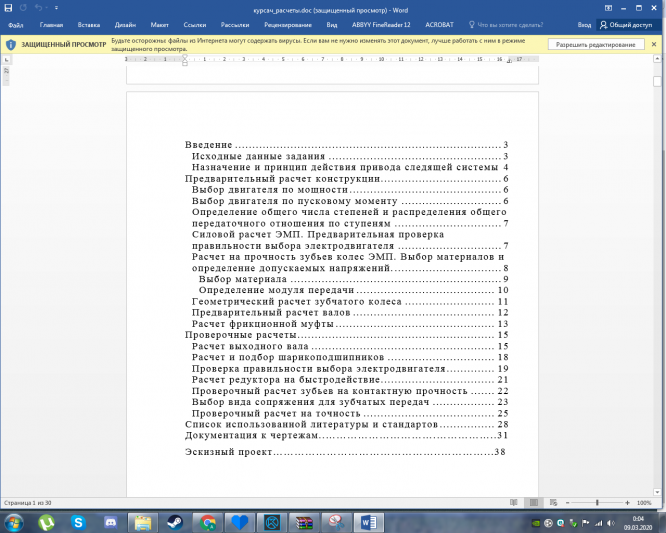Click 'Страница 1 из 30' status bar indicator
The height and width of the screenshot is (533, 666).
28,503
